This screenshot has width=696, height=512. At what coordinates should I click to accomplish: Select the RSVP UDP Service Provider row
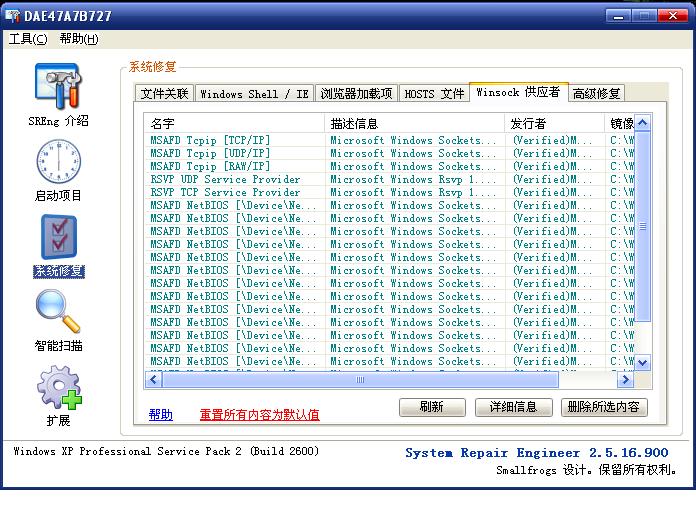[x=389, y=179]
